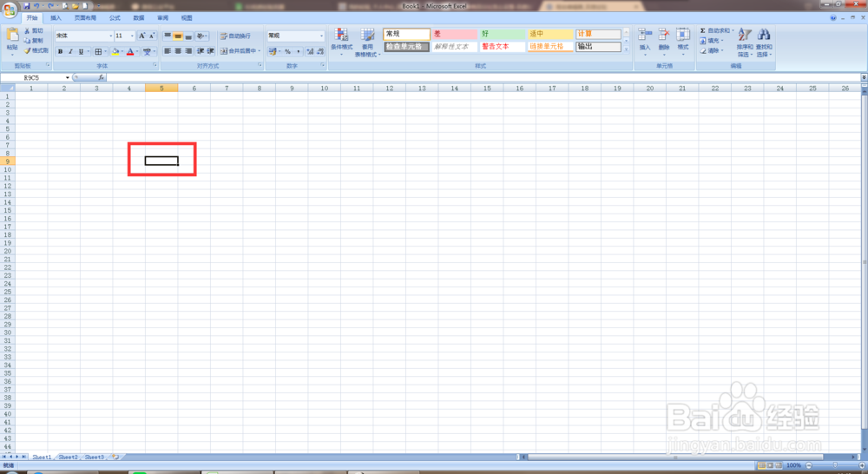Open the Sheet2 worksheet tab
This screenshot has height=474, width=868.
pyautogui.click(x=68, y=457)
